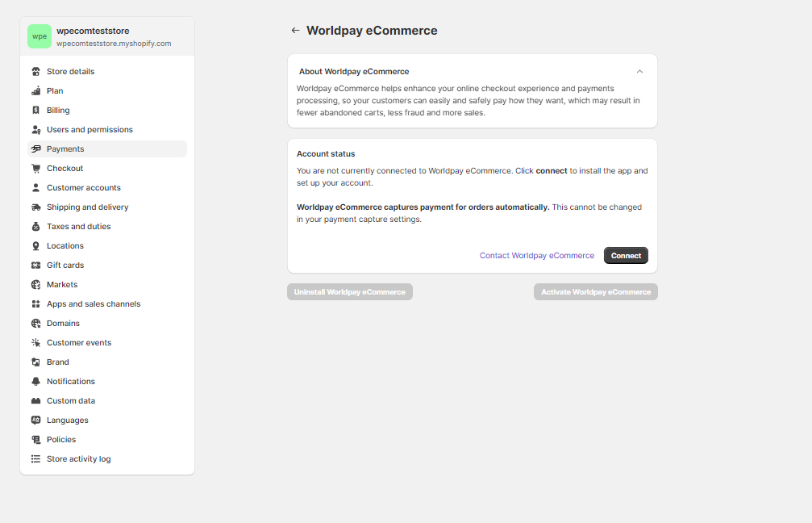812x523 pixels.
Task: Open the Payments settings page
Action: click(x=65, y=149)
